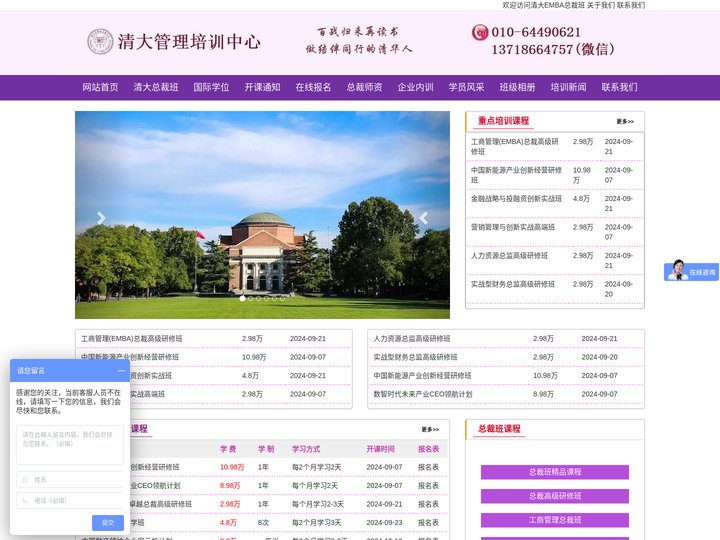Go to 在线报名 nav item
The image size is (720, 540).
click(313, 87)
